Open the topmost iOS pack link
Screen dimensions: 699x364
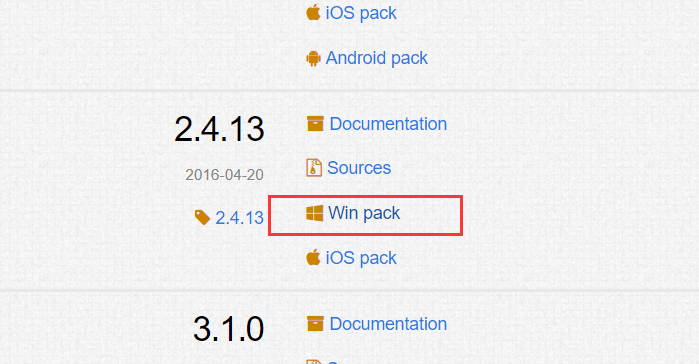click(x=361, y=13)
